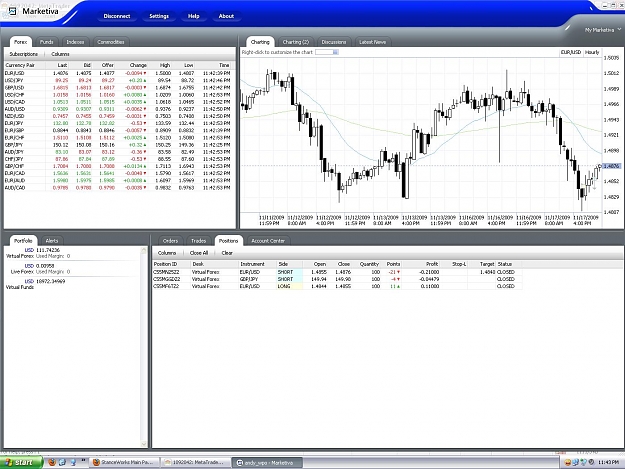This screenshot has height=469, width=625.
Task: Switch to StanceWorks Main Pa... taskbar window
Action: 124,462
